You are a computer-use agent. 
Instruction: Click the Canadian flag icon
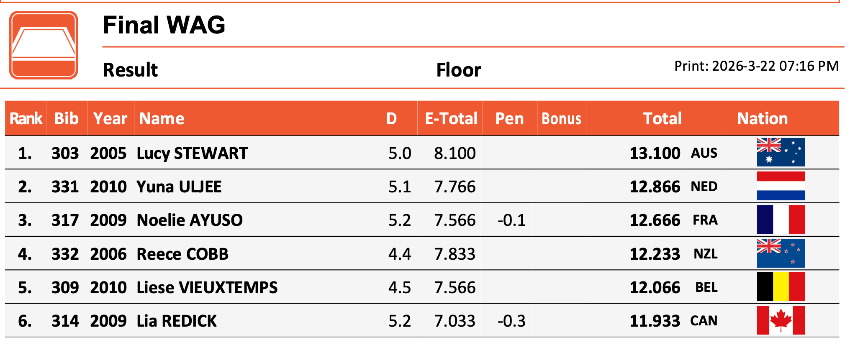pyautogui.click(x=781, y=320)
